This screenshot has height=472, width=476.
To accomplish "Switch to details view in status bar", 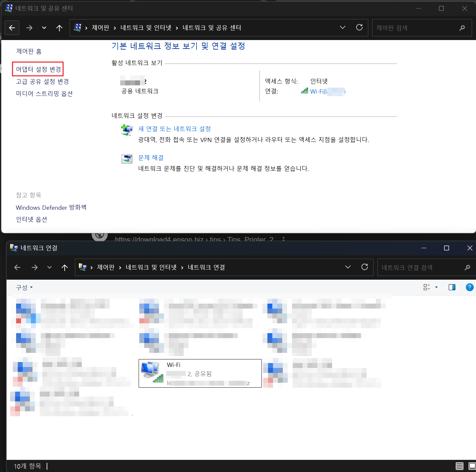I will (x=460, y=466).
